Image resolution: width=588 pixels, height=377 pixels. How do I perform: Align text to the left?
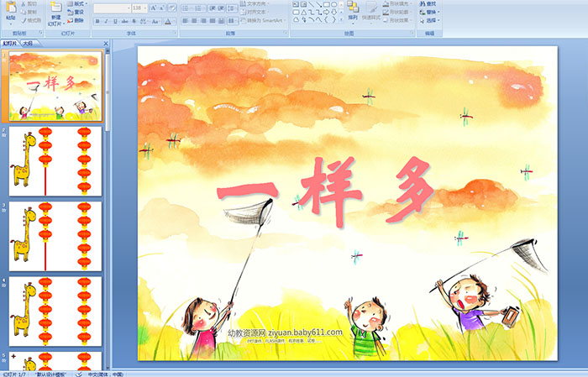pos(185,21)
